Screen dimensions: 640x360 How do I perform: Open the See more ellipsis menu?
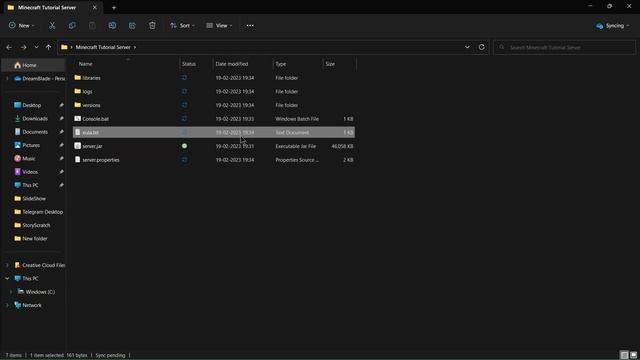click(x=250, y=26)
